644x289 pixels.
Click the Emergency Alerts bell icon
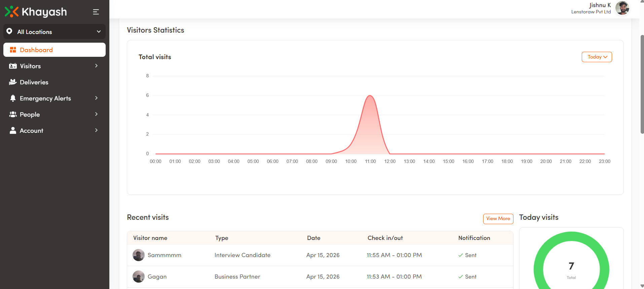pyautogui.click(x=13, y=98)
